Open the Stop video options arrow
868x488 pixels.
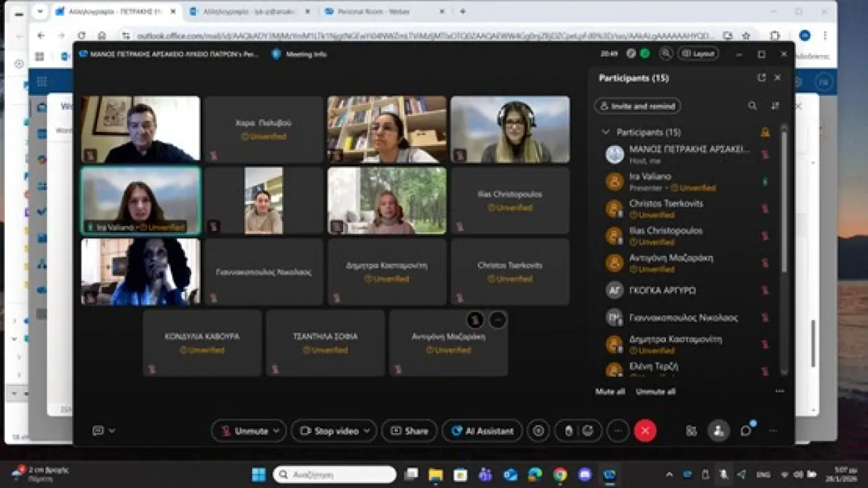coord(367,431)
